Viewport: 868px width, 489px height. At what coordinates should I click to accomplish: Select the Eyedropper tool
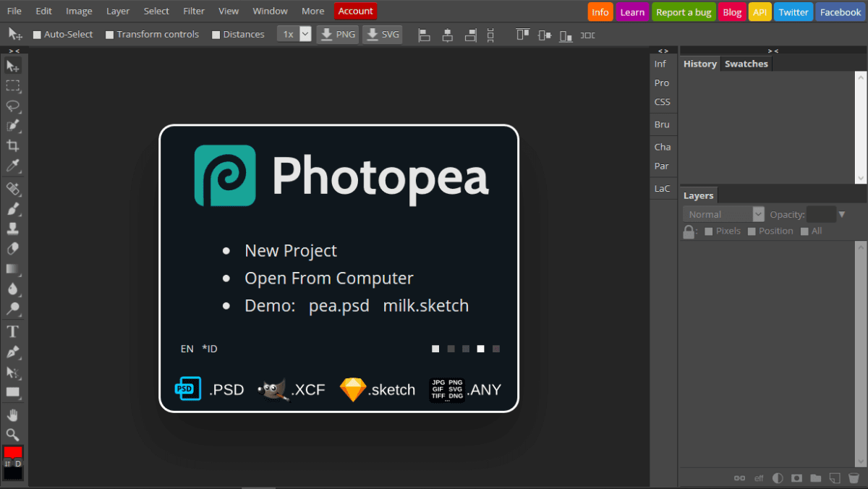click(12, 166)
